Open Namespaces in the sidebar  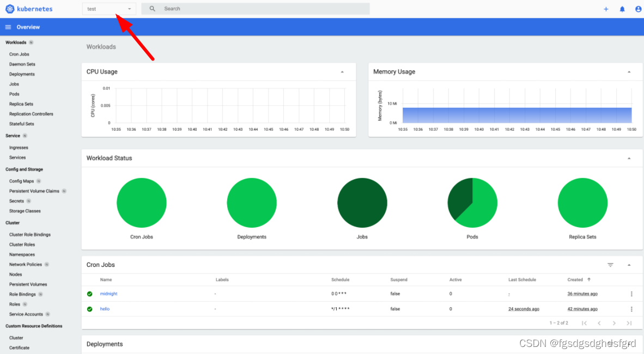point(22,255)
